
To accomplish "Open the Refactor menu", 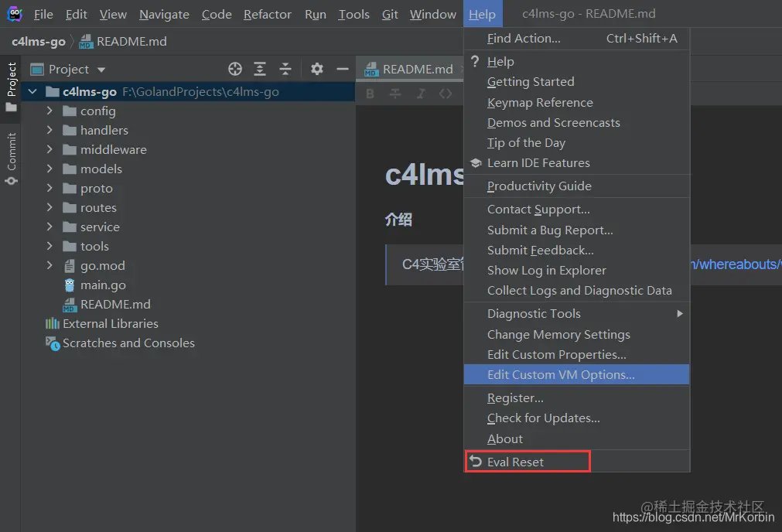I will [x=268, y=15].
